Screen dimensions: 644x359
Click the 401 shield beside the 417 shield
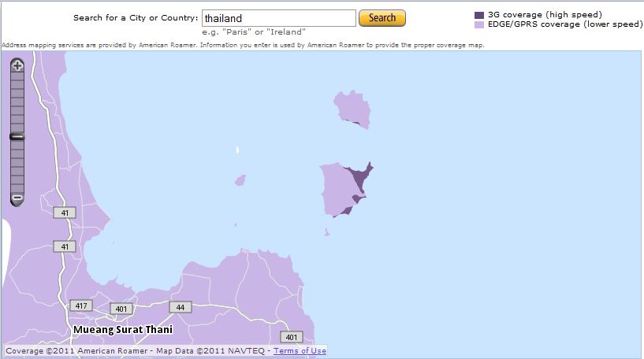tap(121, 309)
